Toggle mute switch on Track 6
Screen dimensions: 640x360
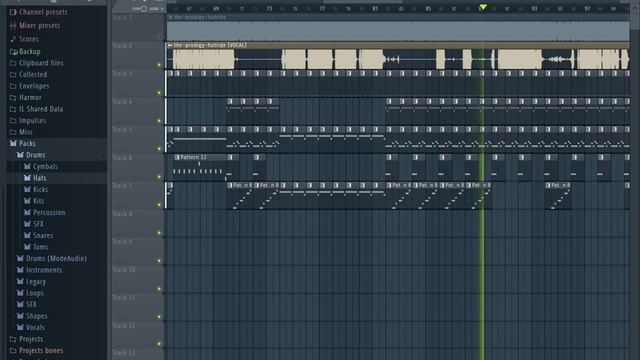click(159, 177)
